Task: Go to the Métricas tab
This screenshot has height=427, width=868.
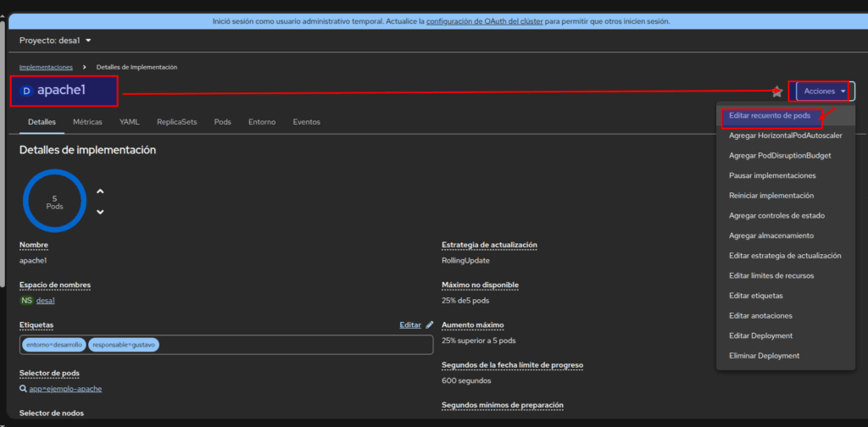Action: pos(87,122)
